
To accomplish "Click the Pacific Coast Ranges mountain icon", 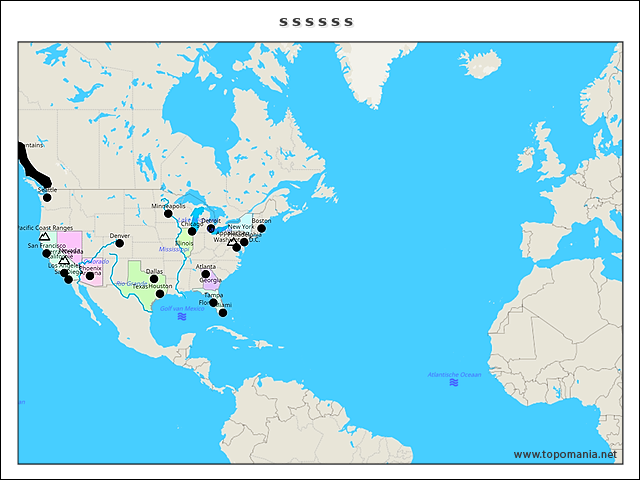I will coord(44,237).
